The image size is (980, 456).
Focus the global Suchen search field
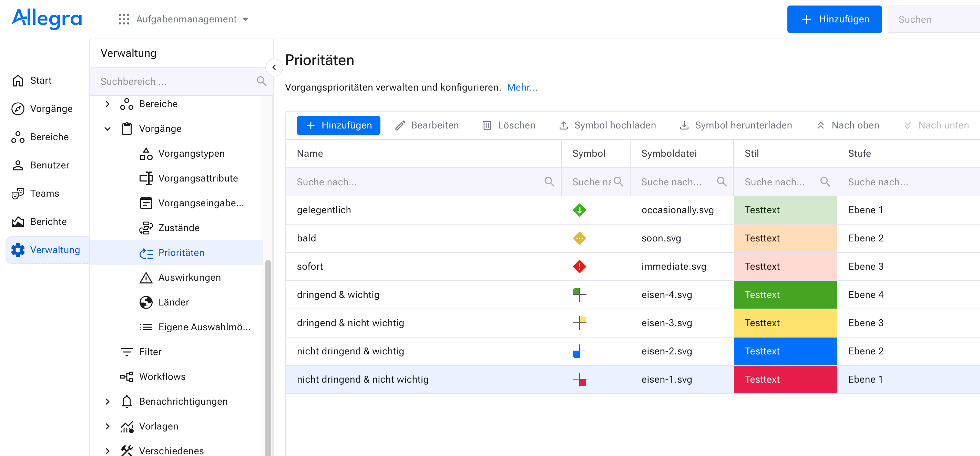(x=934, y=19)
